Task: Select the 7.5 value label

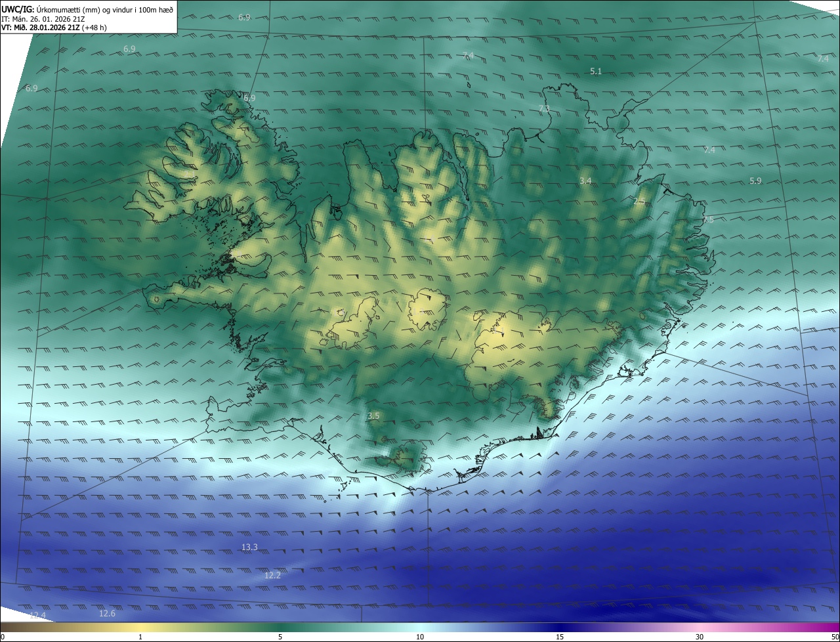Action: pyautogui.click(x=707, y=220)
